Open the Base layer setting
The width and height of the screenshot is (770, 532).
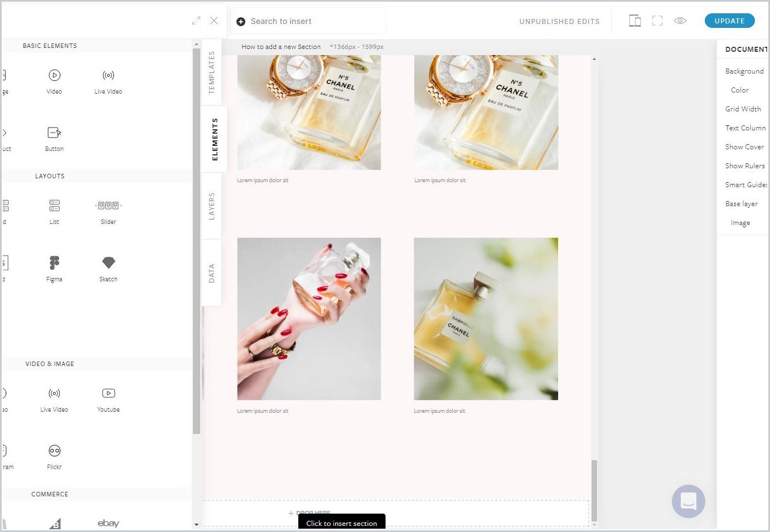742,204
